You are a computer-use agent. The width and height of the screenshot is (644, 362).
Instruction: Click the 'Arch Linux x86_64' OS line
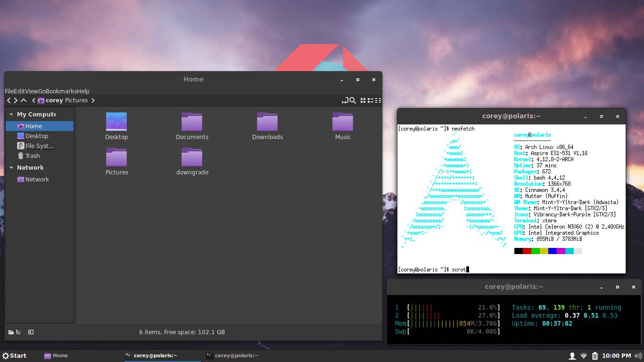(x=544, y=147)
